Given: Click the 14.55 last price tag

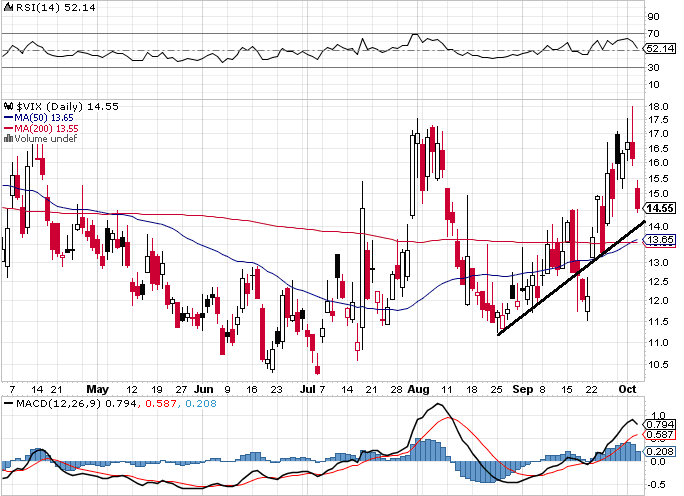Looking at the screenshot, I should pyautogui.click(x=660, y=208).
